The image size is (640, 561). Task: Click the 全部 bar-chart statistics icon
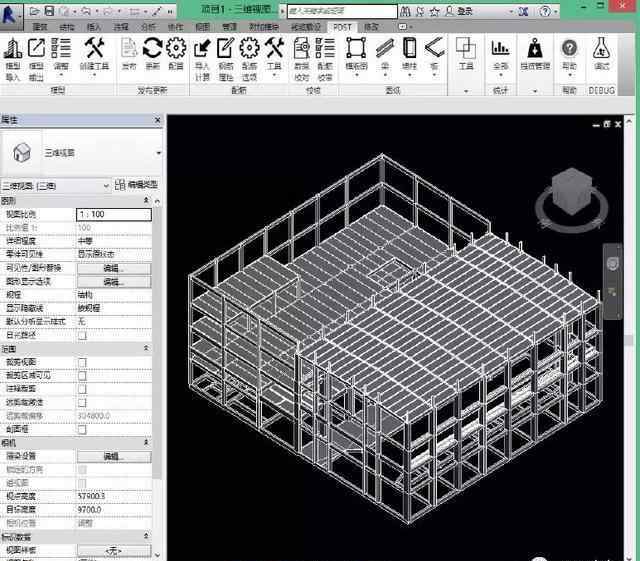coord(500,48)
